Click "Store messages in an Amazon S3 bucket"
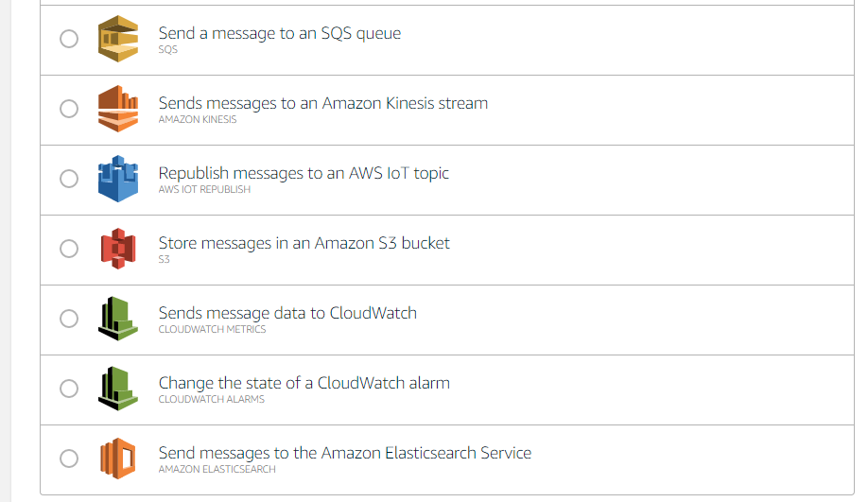The width and height of the screenshot is (868, 502). (x=304, y=243)
